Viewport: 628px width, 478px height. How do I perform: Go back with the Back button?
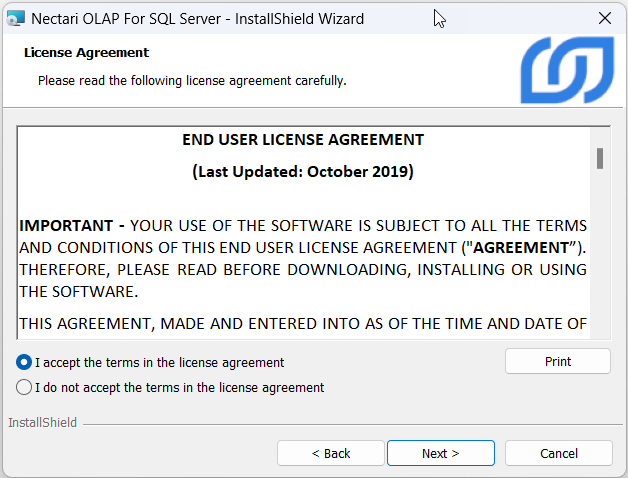[330, 453]
